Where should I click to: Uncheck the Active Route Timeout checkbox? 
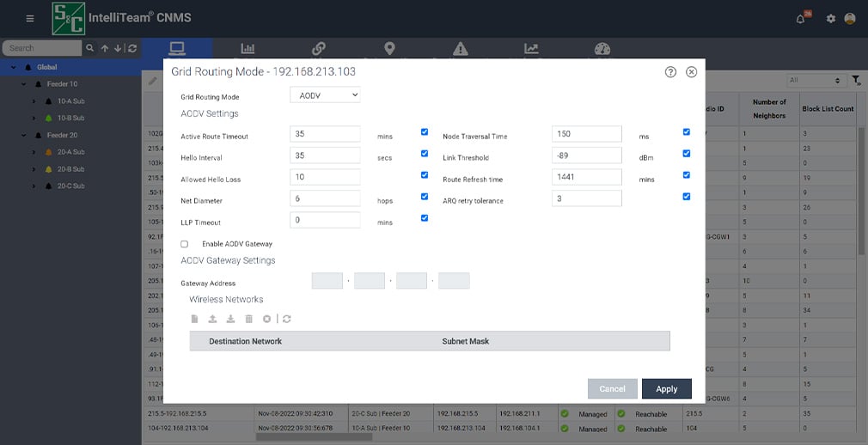coord(425,132)
